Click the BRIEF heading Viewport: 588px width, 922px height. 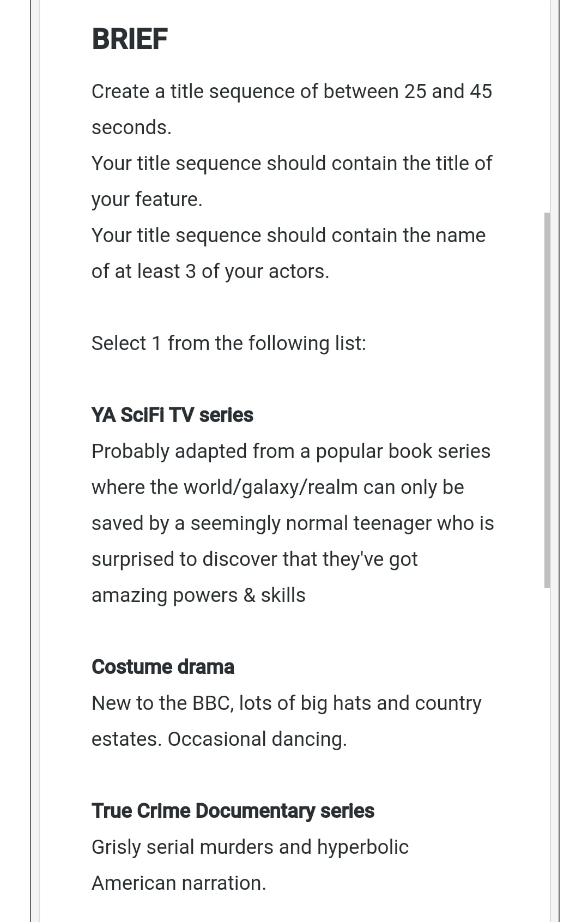coord(130,39)
